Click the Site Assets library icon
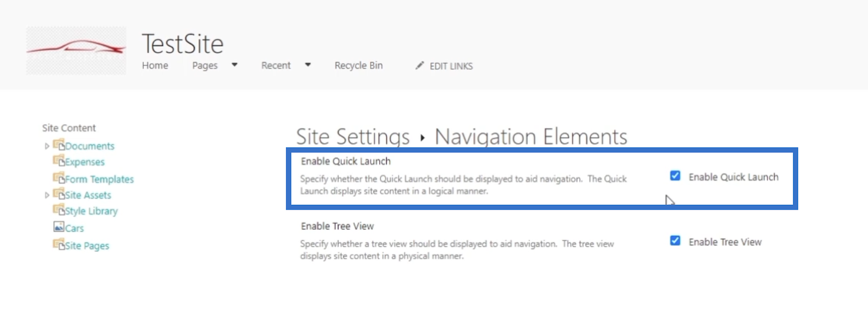Screen dimensions: 868x330 click(x=59, y=193)
